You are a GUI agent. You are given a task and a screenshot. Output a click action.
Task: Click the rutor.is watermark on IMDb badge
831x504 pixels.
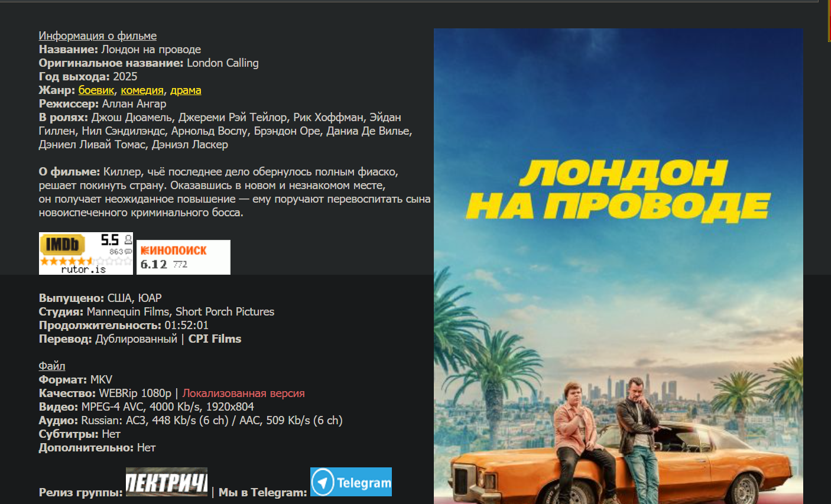pos(83,269)
